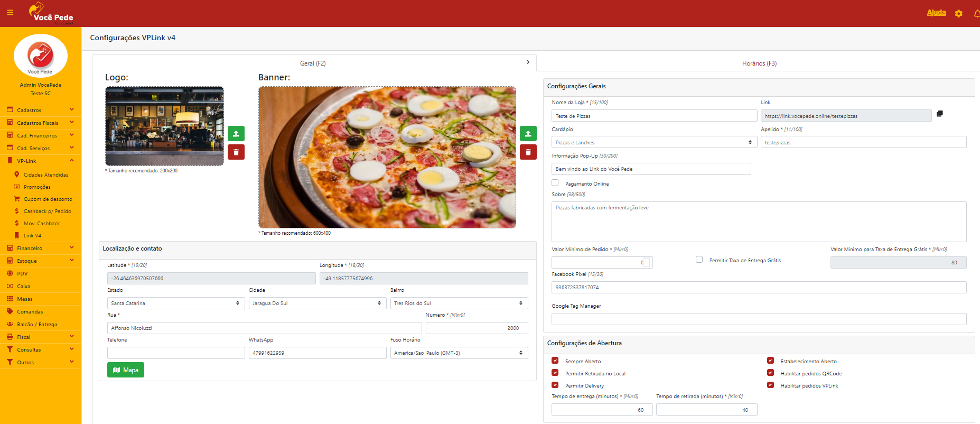The width and height of the screenshot is (980, 424).
Task: Switch to Horários (F3) tab
Action: [x=759, y=63]
